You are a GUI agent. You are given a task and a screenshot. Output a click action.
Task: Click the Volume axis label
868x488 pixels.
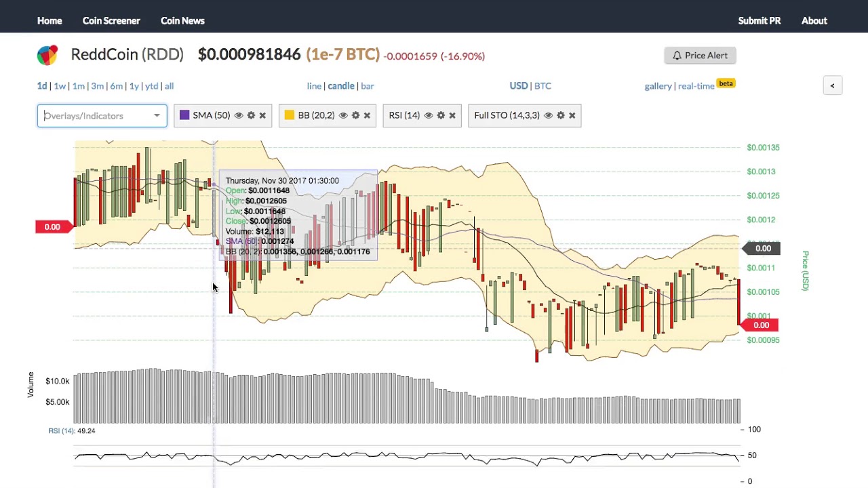coord(31,384)
